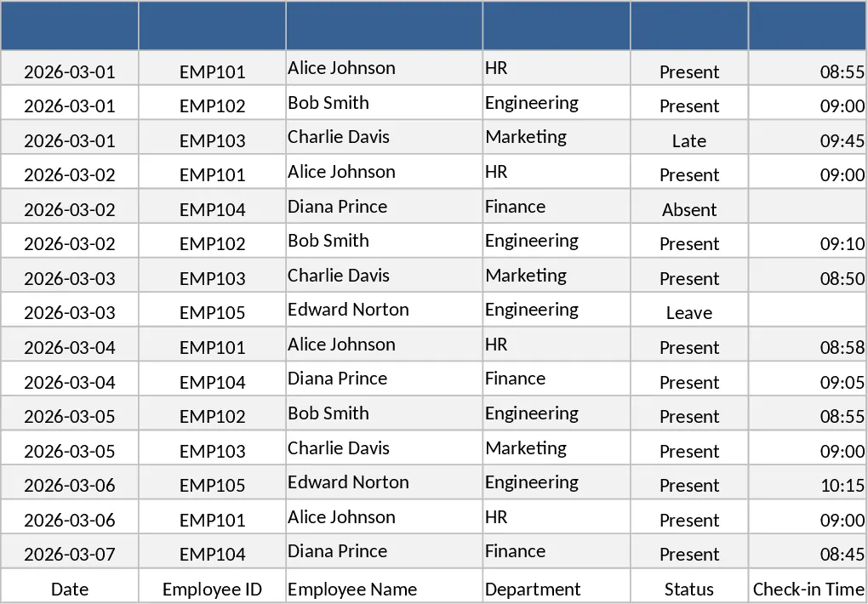Click the Employee Name label cell
This screenshot has height=604, width=868.
384,586
